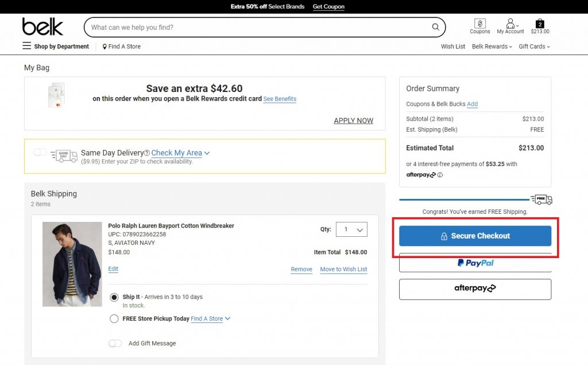Click the search input field
The width and height of the screenshot is (588, 365).
click(x=258, y=27)
